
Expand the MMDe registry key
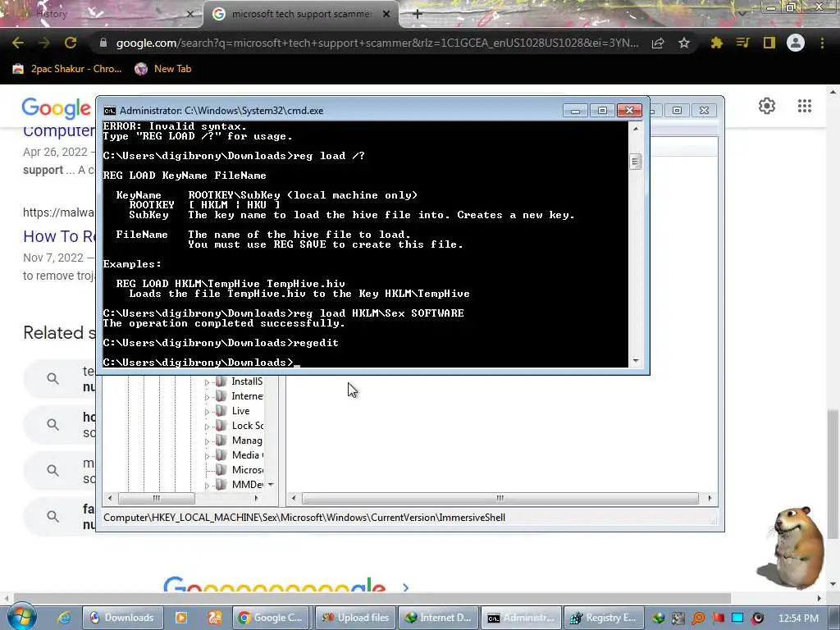click(x=207, y=486)
